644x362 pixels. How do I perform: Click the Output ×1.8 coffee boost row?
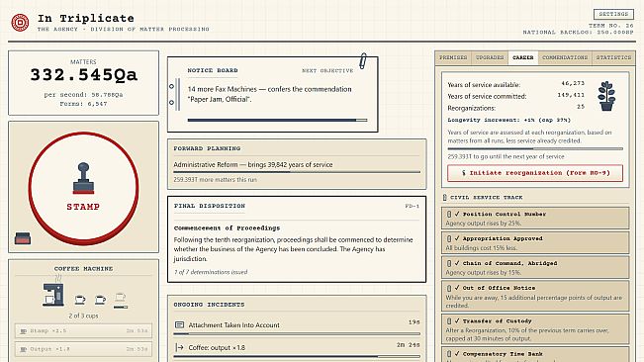[83, 349]
